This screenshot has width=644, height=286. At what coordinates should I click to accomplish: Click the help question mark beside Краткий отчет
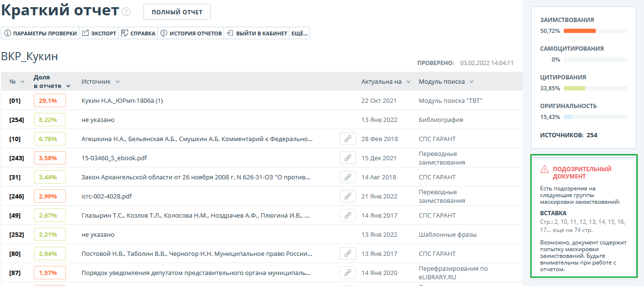126,11
